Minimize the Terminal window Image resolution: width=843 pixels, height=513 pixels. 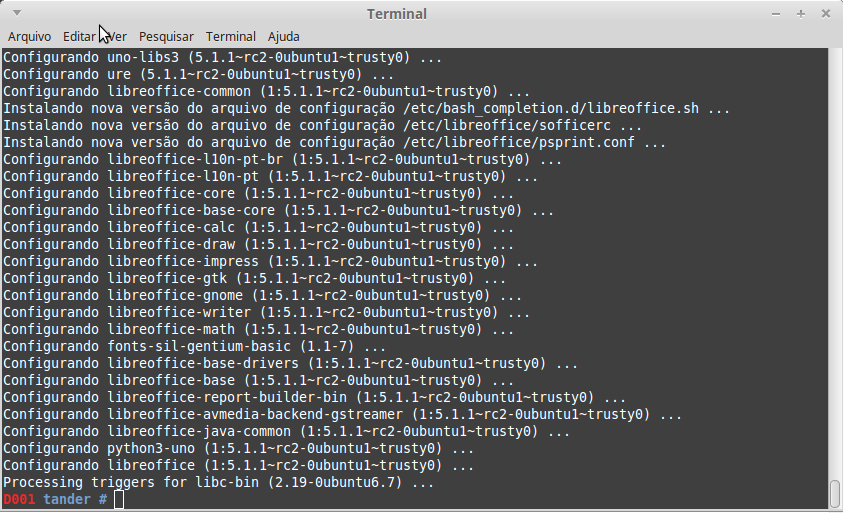coord(776,14)
